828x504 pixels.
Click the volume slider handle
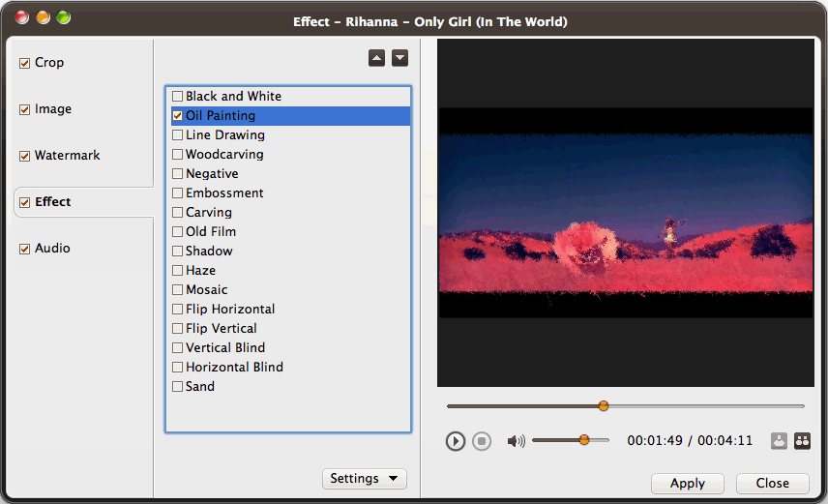tap(584, 439)
